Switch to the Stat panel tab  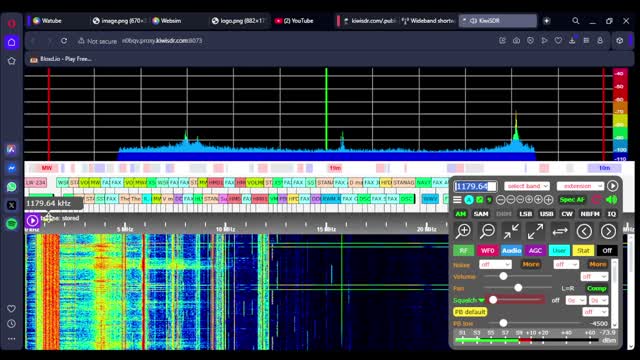(583, 251)
